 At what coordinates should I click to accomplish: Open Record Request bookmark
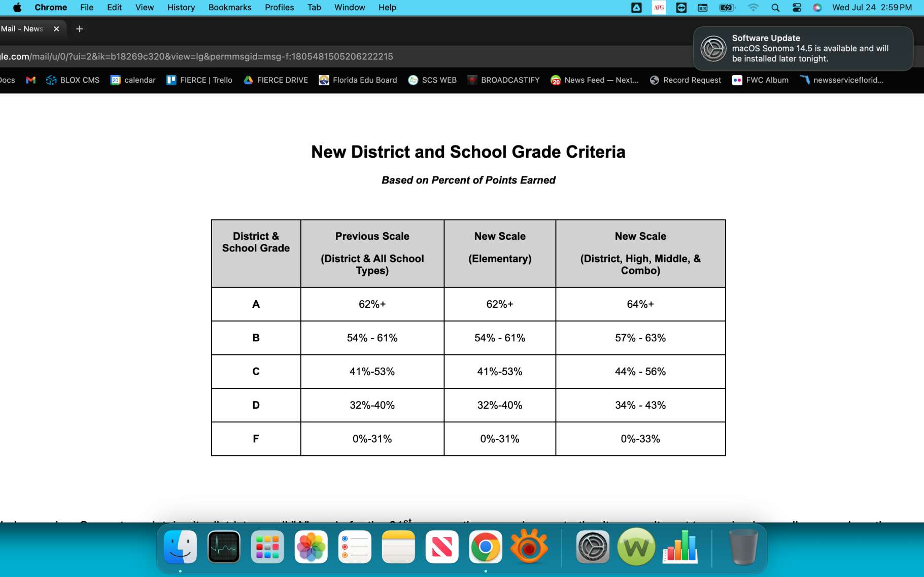686,80
